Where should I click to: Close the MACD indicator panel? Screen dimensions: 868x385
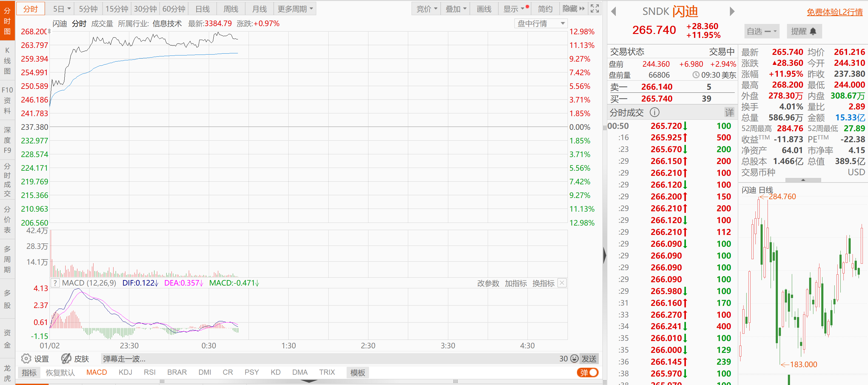coord(562,283)
